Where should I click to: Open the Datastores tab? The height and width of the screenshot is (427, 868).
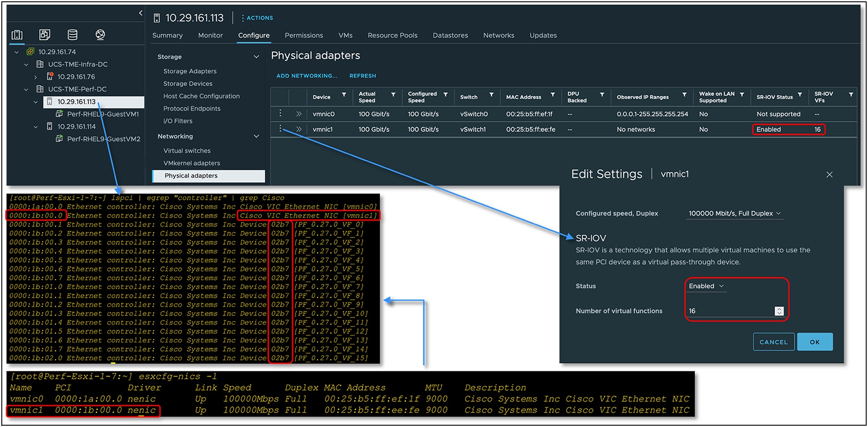(450, 35)
